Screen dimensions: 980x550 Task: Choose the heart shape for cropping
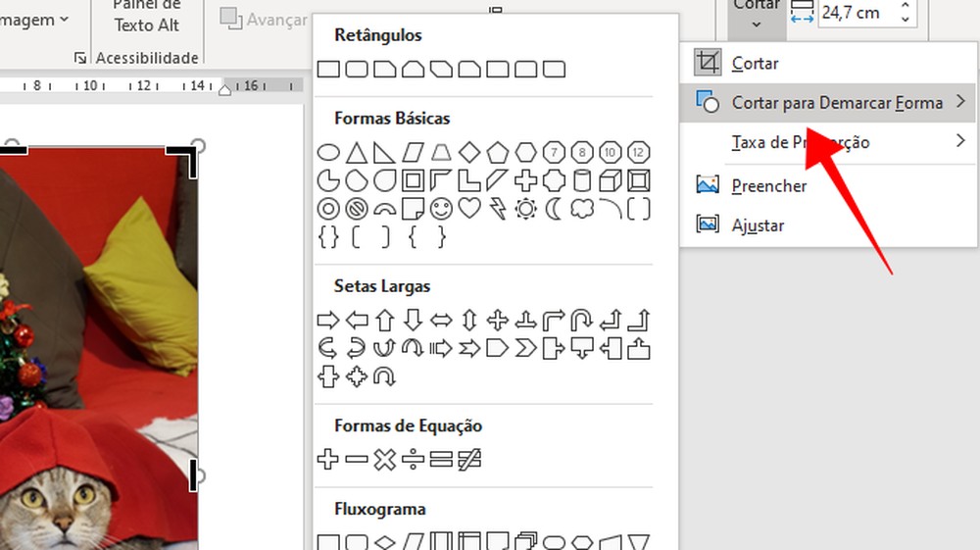469,208
